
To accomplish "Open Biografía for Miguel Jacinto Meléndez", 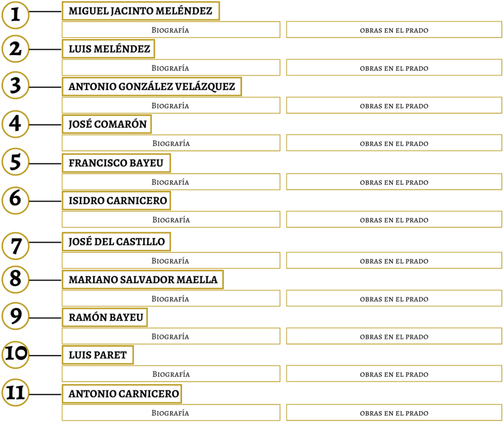I will click(171, 30).
